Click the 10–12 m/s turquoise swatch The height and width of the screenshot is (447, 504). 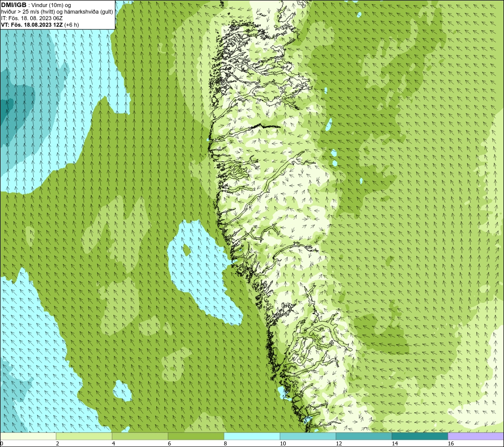[308, 436]
